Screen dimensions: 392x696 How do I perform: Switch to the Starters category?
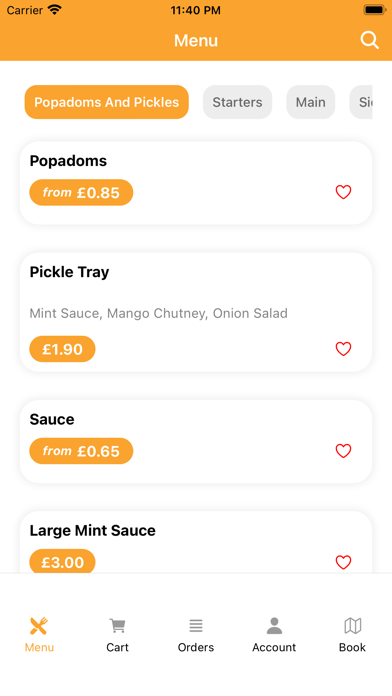pos(238,102)
